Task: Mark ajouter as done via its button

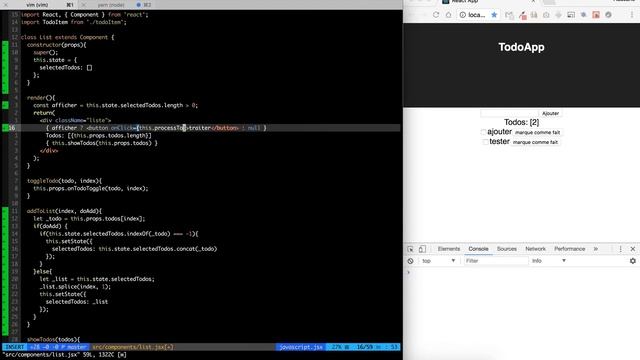Action: 538,133
